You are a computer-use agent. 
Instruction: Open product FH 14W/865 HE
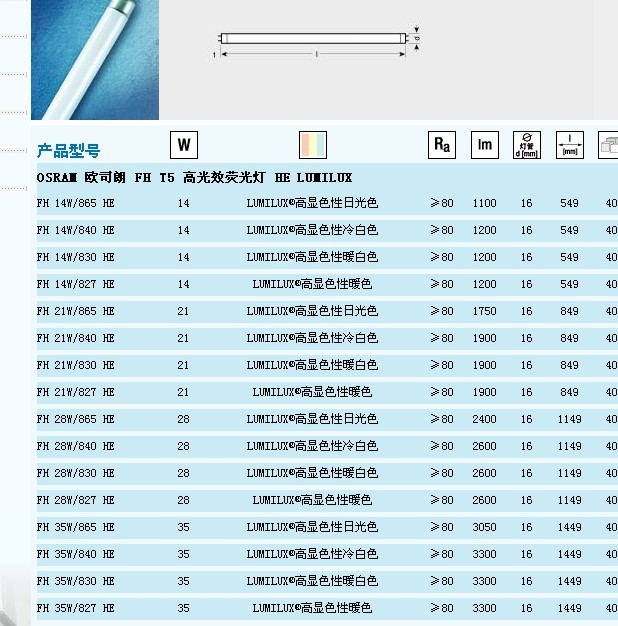pos(76,203)
